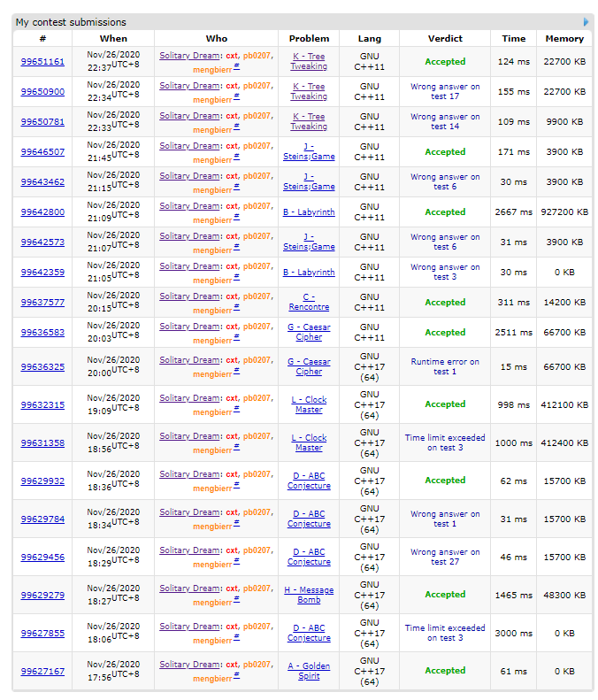
Task: Open submission 99651161
Action: click(x=42, y=62)
